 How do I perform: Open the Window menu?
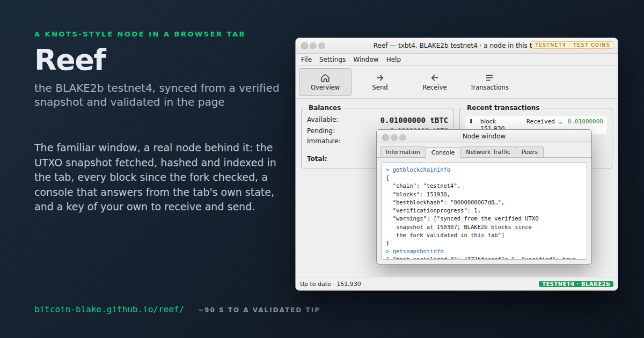tap(366, 60)
